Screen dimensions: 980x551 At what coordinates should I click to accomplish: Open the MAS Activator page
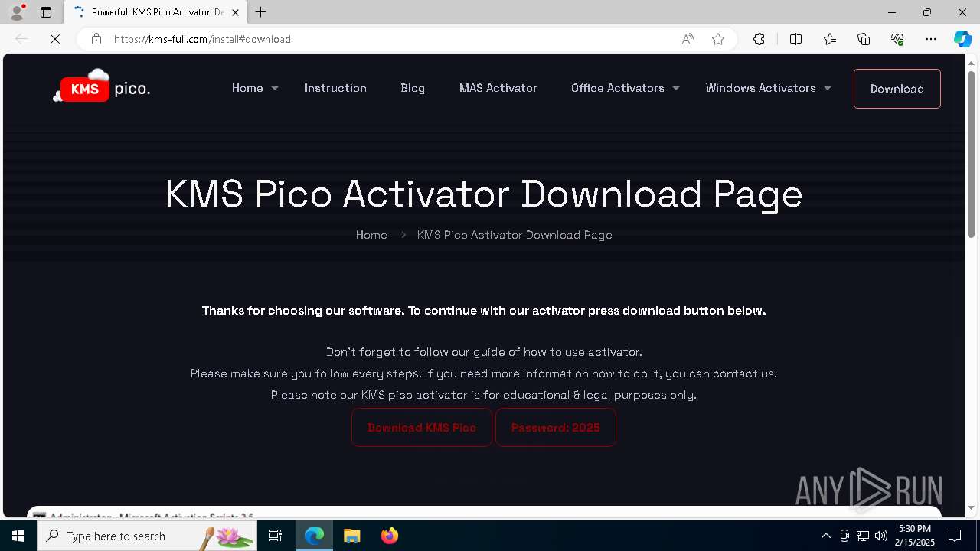pos(498,88)
